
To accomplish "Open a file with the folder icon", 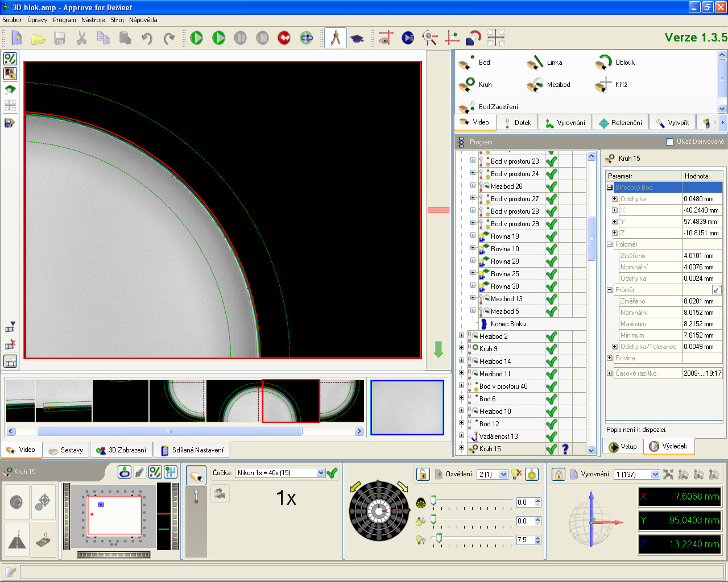I will coord(38,38).
